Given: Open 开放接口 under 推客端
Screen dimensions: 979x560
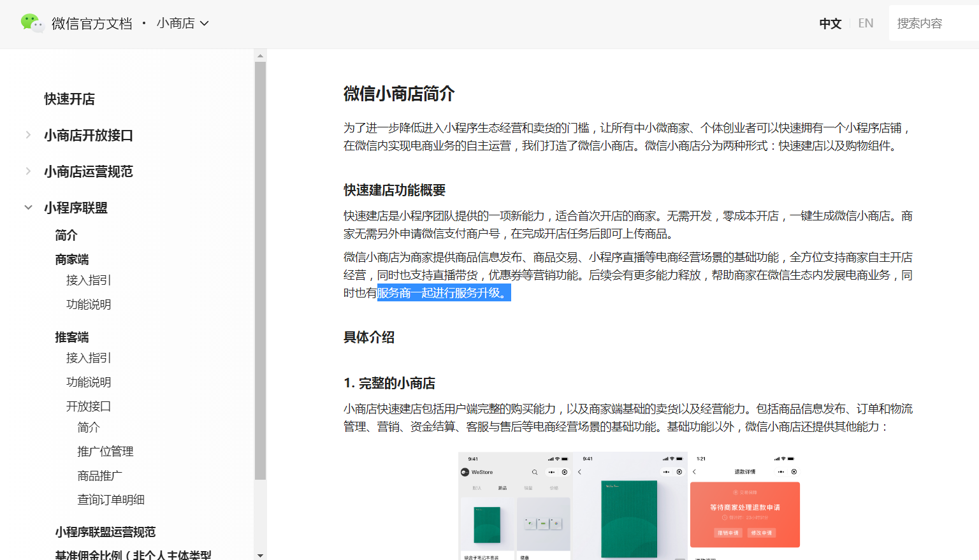Looking at the screenshot, I should tap(89, 406).
